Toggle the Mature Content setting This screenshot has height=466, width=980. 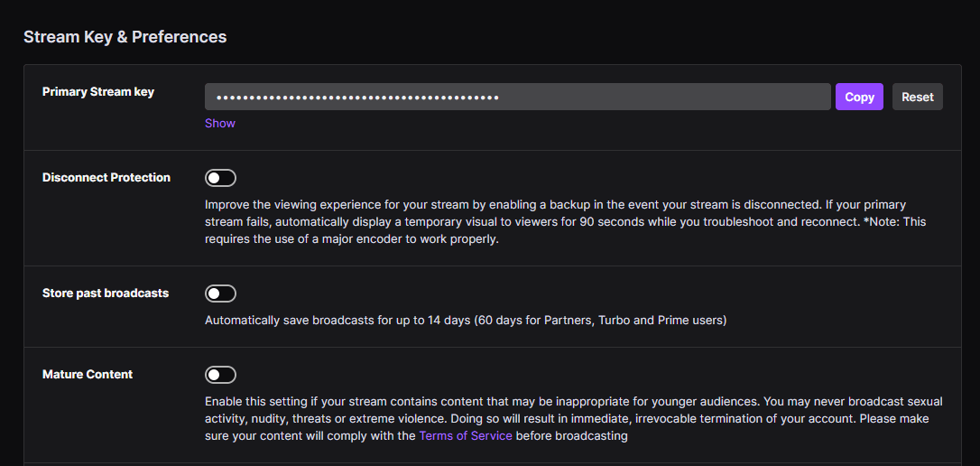tap(220, 375)
